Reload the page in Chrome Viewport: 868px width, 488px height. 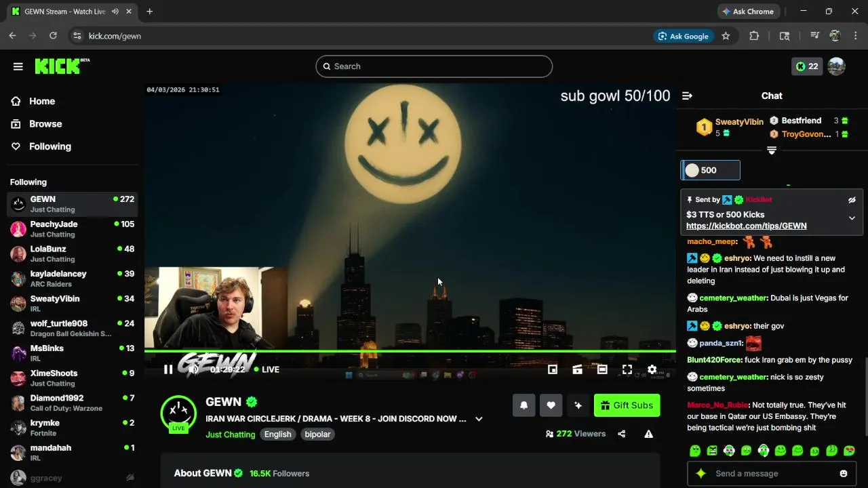pos(53,36)
